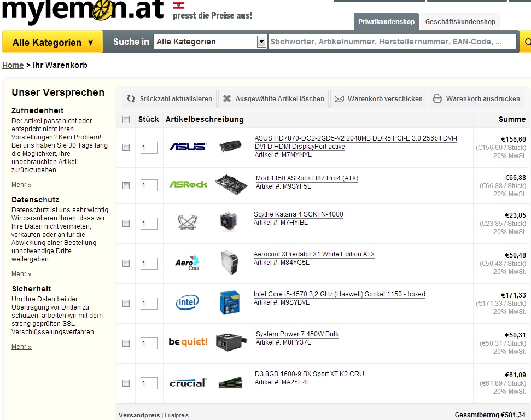Open the ASRock motherboard thumbnail
Viewport: 531px width, 420px height.
tap(231, 185)
